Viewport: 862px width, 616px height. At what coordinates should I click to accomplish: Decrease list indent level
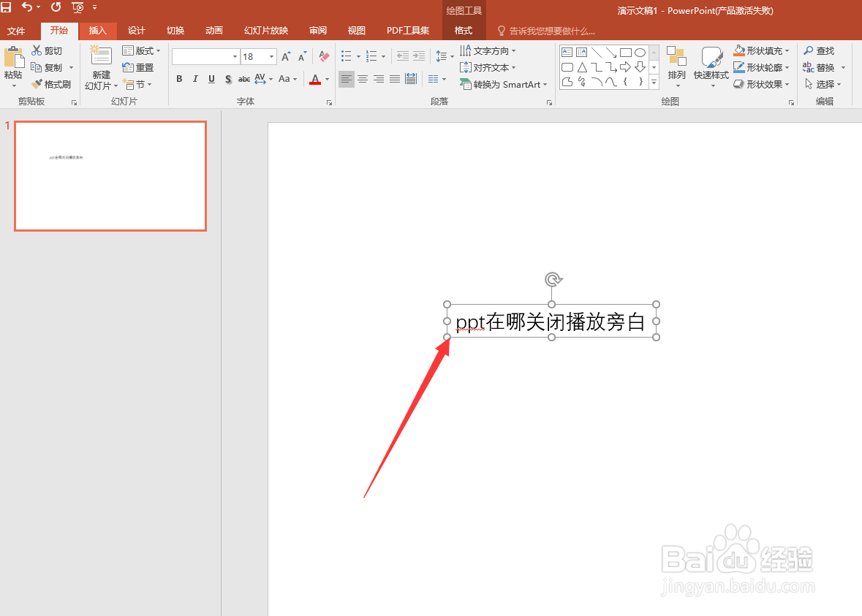pos(403,56)
